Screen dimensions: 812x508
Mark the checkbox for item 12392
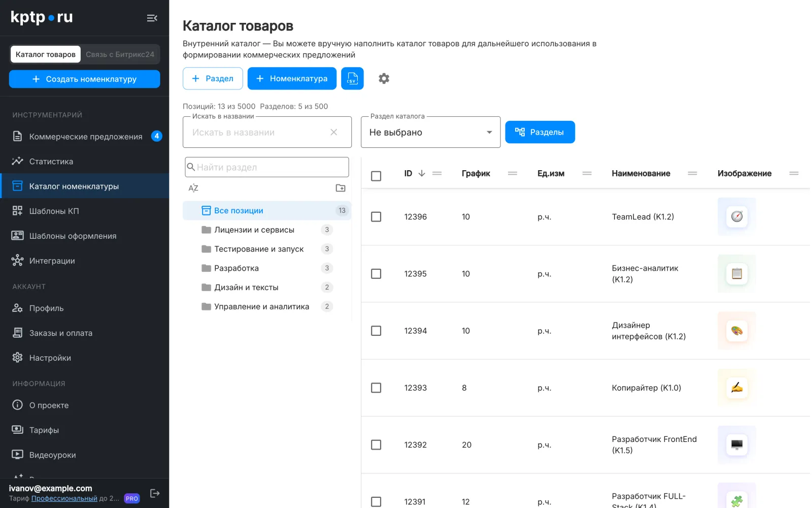point(376,445)
